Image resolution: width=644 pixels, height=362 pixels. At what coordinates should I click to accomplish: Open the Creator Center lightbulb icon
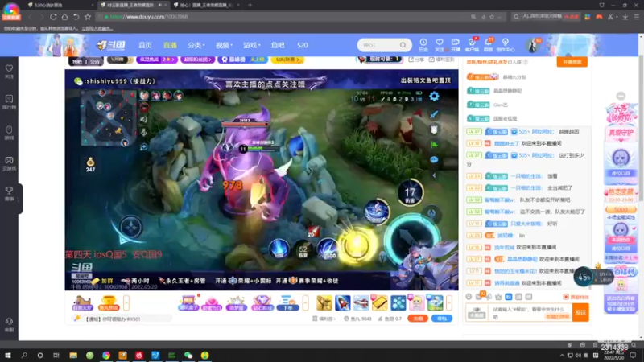[506, 44]
